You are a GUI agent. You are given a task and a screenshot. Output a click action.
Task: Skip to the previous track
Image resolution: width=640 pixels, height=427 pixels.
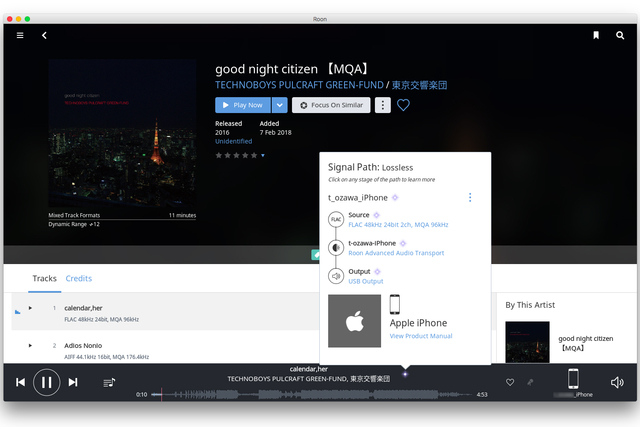click(x=21, y=382)
